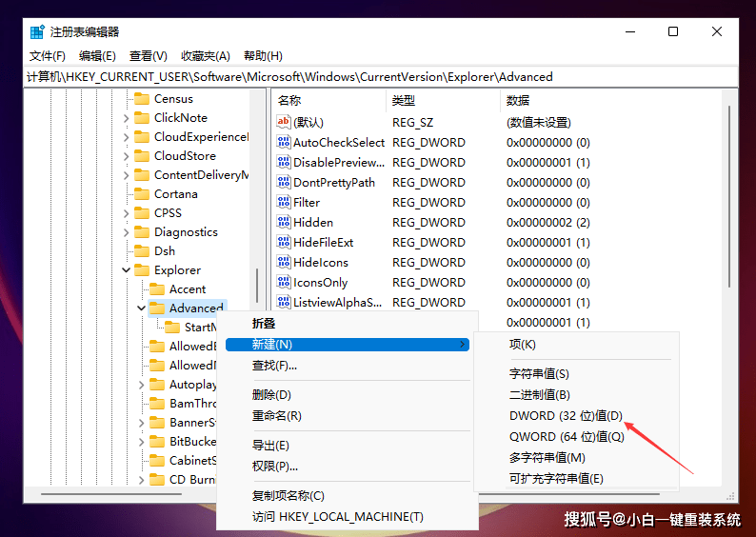This screenshot has width=756, height=537.
Task: Open the 收藏夹(A) menu
Action: click(x=206, y=56)
